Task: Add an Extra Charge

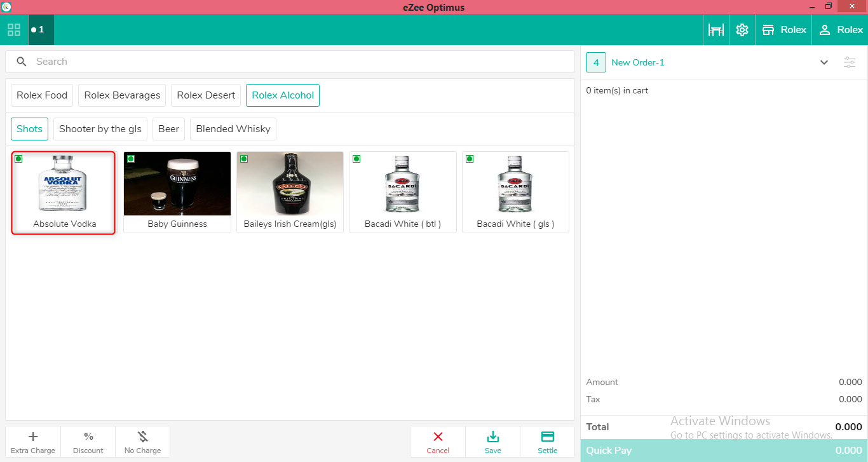Action: click(33, 442)
